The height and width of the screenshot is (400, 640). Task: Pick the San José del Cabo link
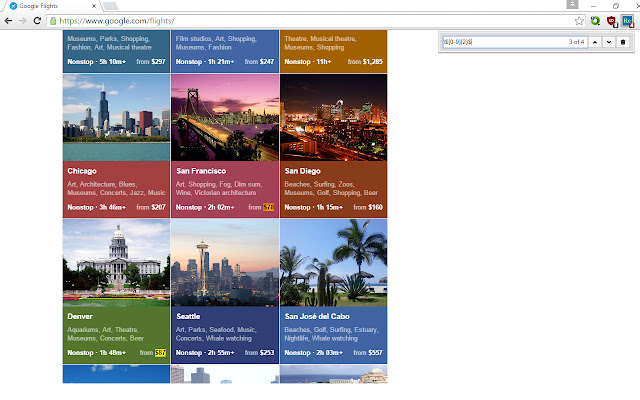316,317
